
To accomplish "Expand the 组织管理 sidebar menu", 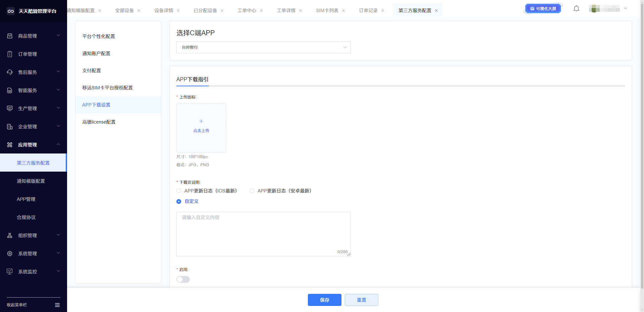I will (x=34, y=235).
